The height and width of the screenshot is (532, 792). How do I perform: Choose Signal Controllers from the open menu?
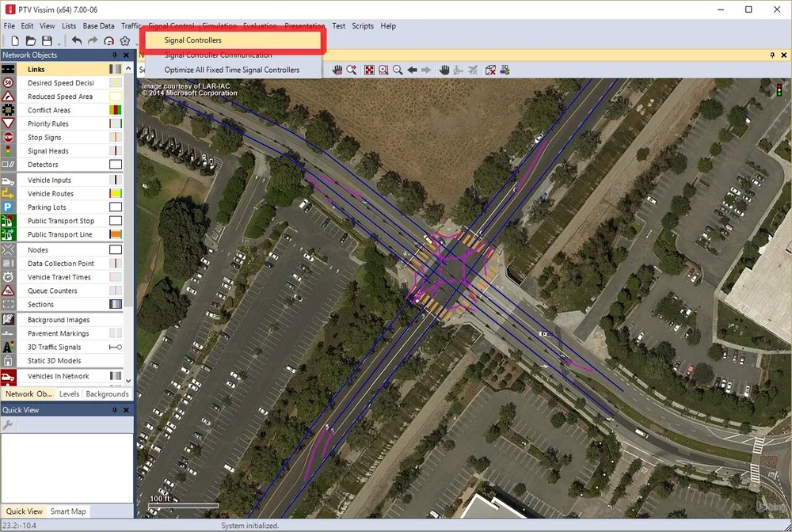192,40
